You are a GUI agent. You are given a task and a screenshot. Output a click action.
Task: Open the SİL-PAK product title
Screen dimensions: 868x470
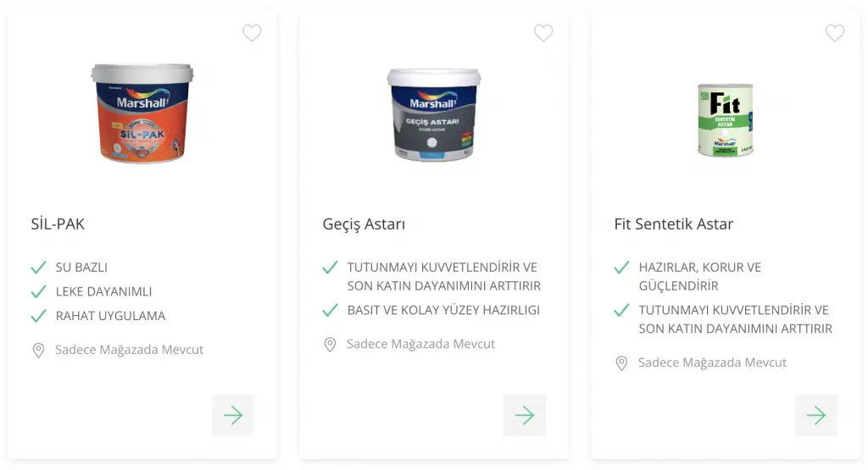[x=58, y=224]
